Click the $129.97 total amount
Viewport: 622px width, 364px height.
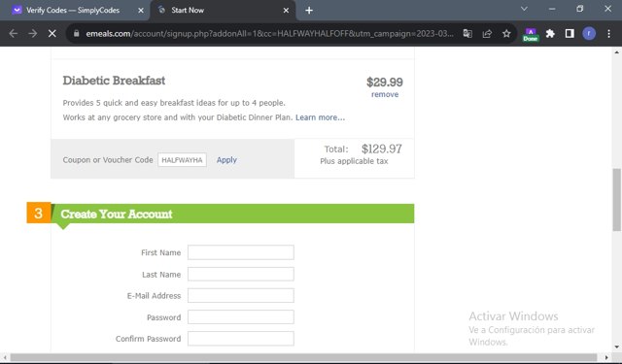pyautogui.click(x=382, y=149)
